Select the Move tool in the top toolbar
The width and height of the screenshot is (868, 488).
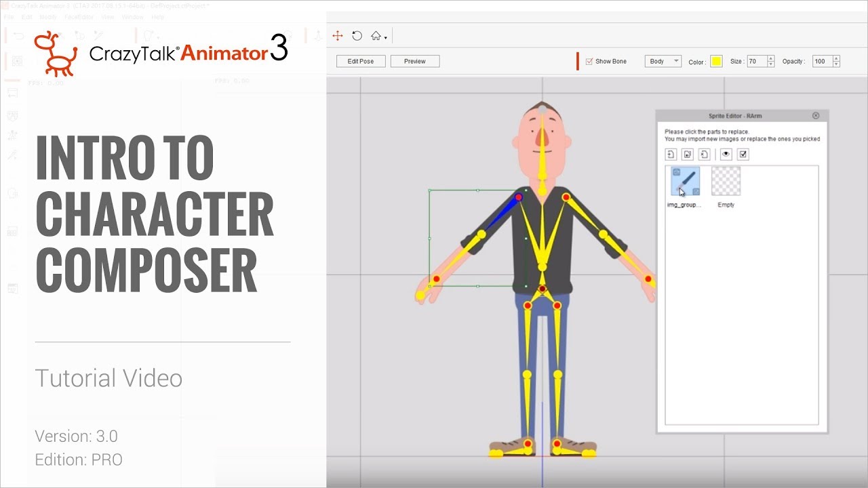(x=338, y=35)
